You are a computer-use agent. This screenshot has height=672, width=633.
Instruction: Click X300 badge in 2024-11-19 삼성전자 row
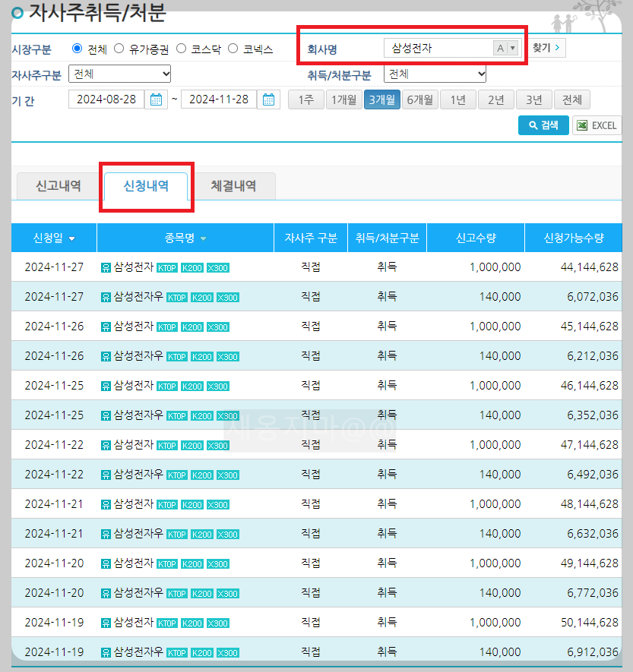pyautogui.click(x=218, y=623)
